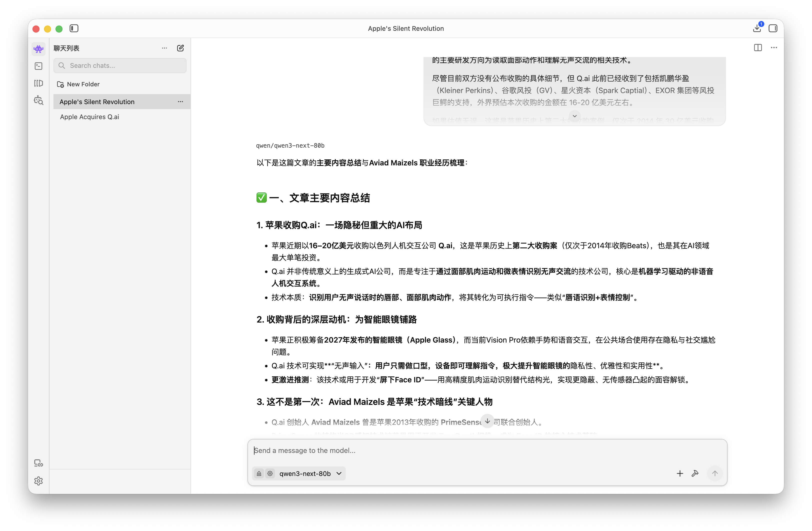This screenshot has height=531, width=812.
Task: Toggle split view for chat
Action: [x=758, y=48]
